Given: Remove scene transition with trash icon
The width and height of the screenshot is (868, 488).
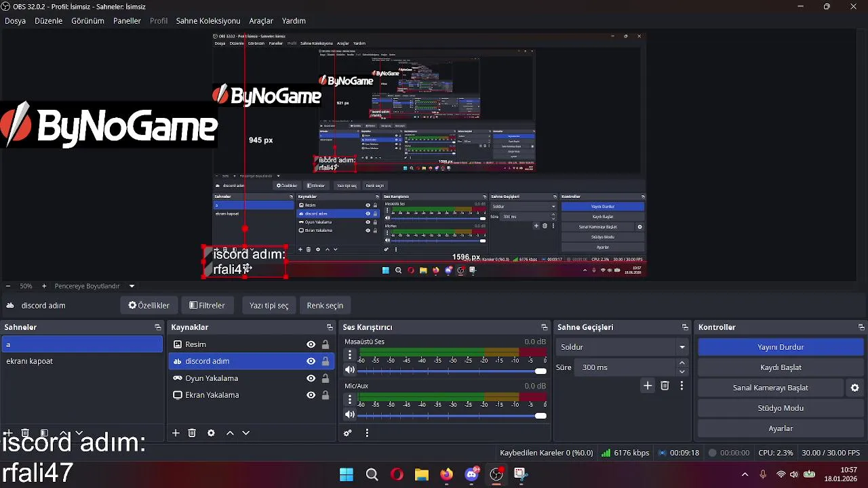Looking at the screenshot, I should (x=665, y=386).
